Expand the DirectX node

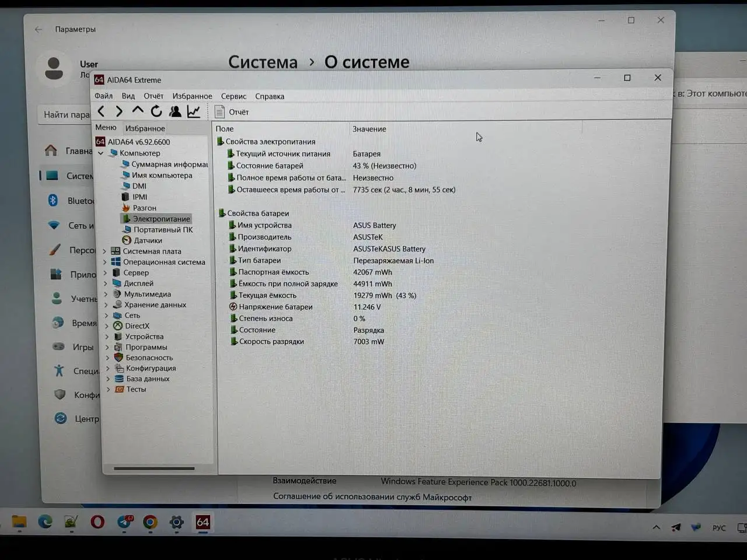107,326
